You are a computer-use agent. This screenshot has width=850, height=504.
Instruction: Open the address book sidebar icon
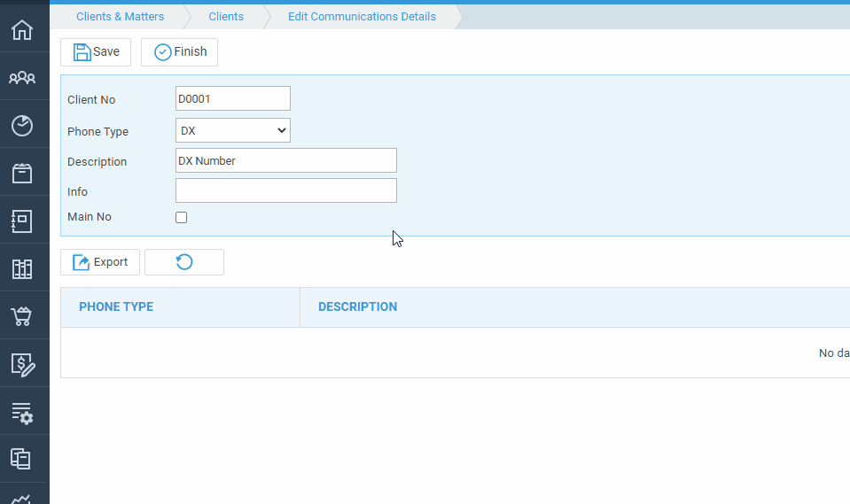point(22,221)
